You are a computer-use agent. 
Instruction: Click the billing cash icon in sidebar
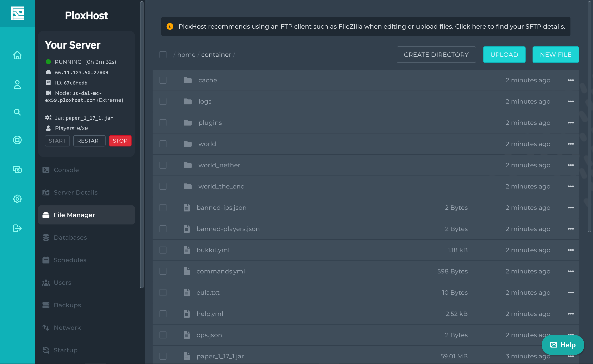click(17, 169)
